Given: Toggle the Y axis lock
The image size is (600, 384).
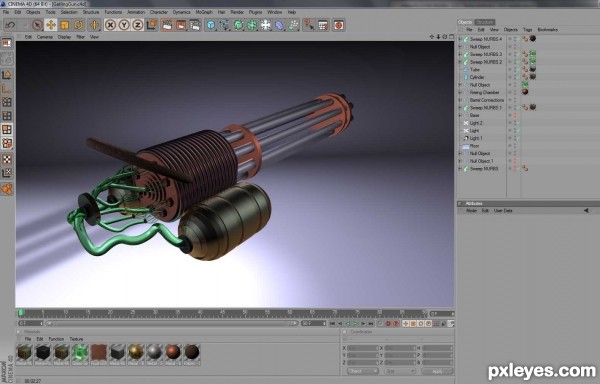Looking at the screenshot, I should click(x=124, y=25).
